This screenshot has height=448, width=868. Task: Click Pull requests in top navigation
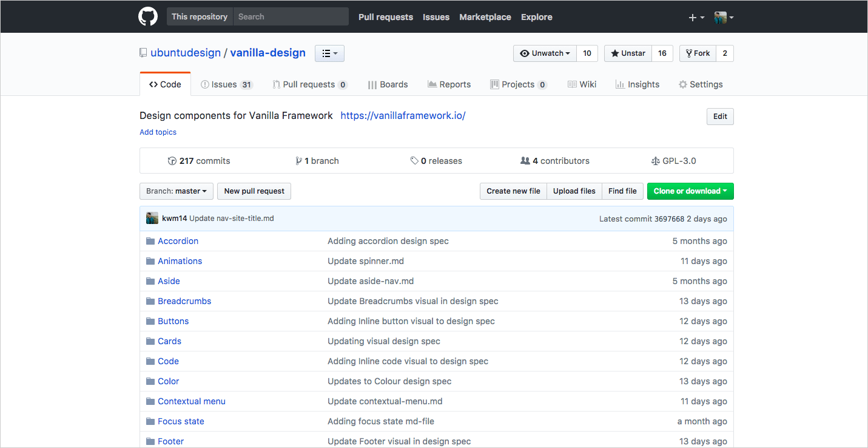[x=386, y=17]
